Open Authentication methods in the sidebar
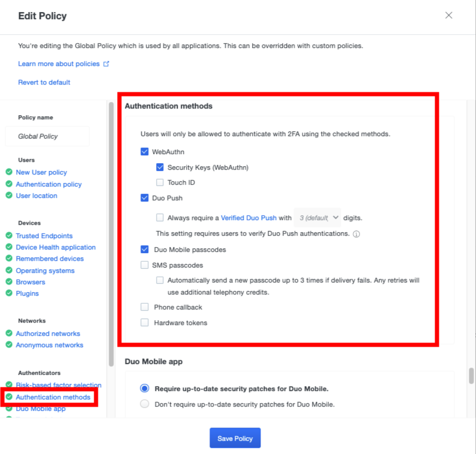The image size is (476, 454). [53, 397]
